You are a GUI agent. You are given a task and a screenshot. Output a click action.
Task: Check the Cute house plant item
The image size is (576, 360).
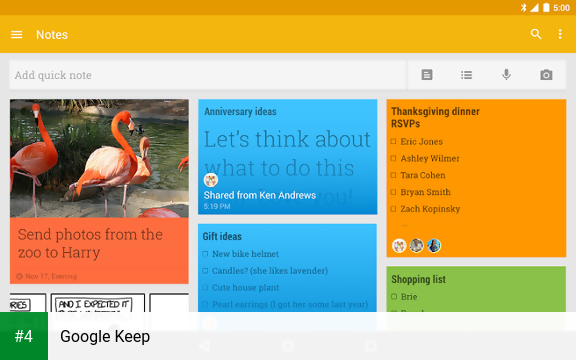[205, 288]
